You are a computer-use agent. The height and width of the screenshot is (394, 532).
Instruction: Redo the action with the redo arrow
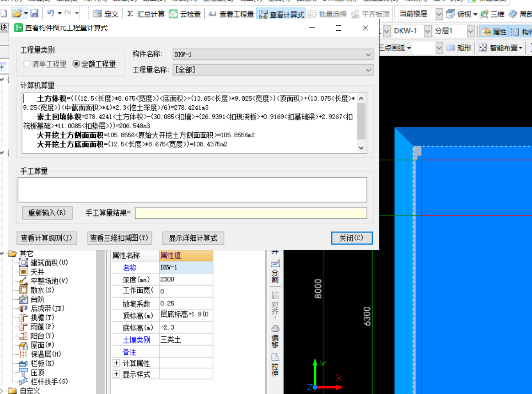(68, 14)
